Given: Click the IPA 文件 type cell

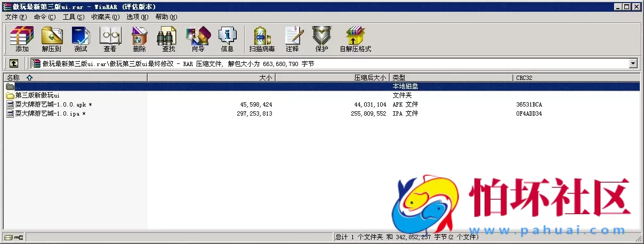Looking at the screenshot, I should 405,113.
